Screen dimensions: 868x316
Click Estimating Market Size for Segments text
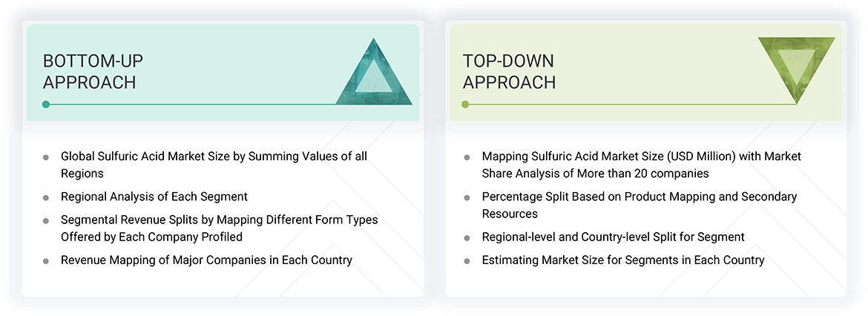[x=622, y=260]
